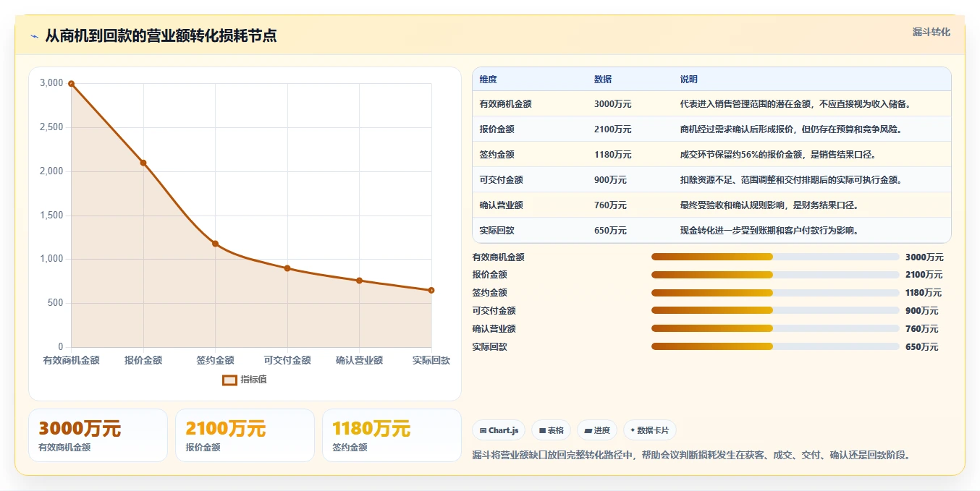Image resolution: width=980 pixels, height=491 pixels.
Task: Click the 可交付金额 progress bar
Action: click(775, 311)
